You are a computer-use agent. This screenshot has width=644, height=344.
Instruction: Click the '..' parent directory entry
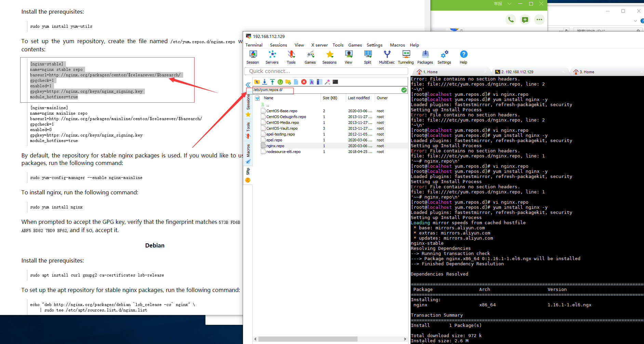click(x=268, y=105)
